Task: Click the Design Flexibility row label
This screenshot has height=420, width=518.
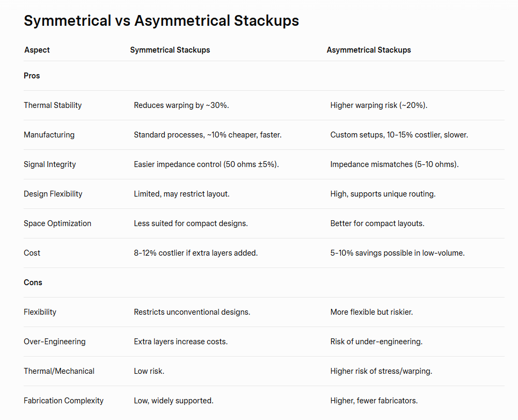Action: [x=53, y=194]
